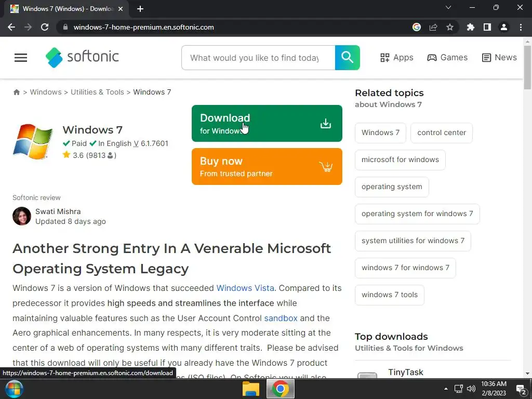Viewport: 532px width, 399px height.
Task: Select the 'windows 7 tools' tag
Action: [x=390, y=295]
